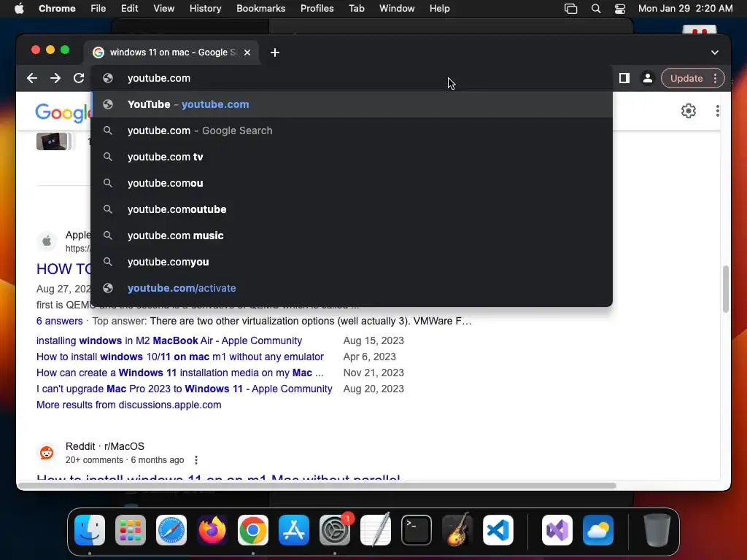
Task: Go forward using the browser forward arrow
Action: click(x=55, y=78)
